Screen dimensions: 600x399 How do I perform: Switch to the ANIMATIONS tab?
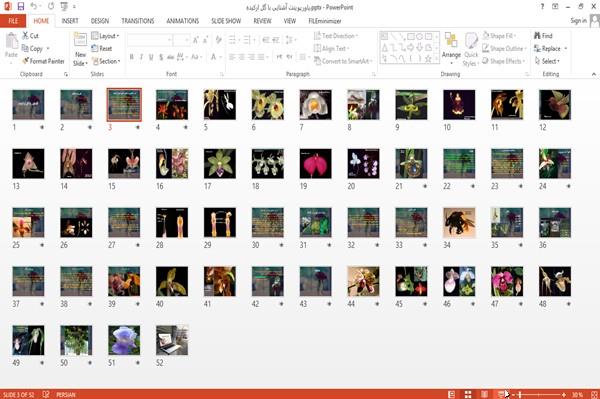click(183, 21)
